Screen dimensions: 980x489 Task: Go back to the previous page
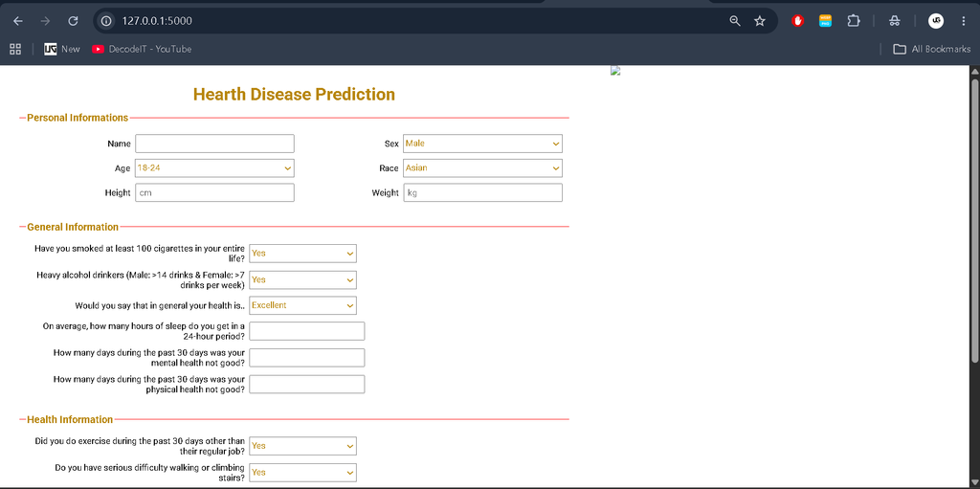pos(18,21)
